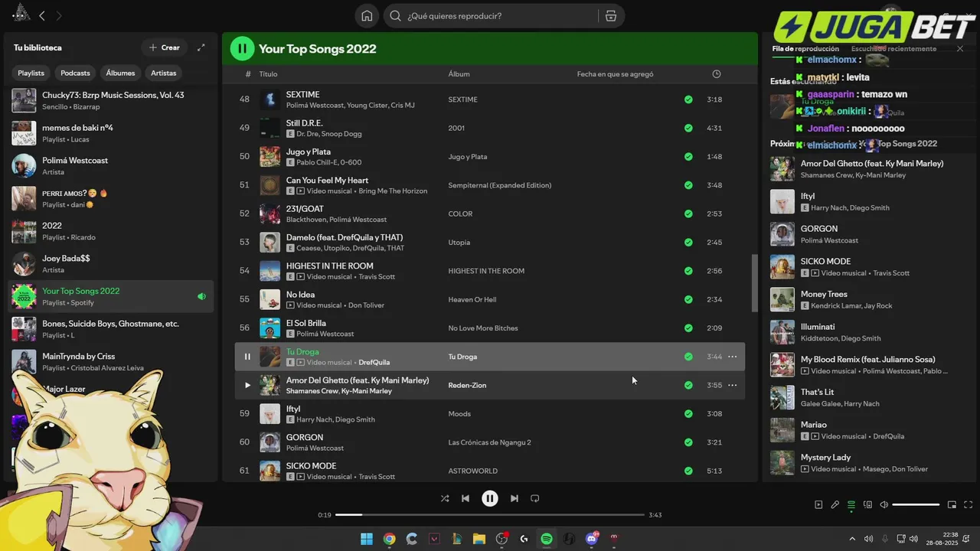The image size is (980, 551).
Task: Pause Tu Droga in the track row
Action: click(247, 357)
